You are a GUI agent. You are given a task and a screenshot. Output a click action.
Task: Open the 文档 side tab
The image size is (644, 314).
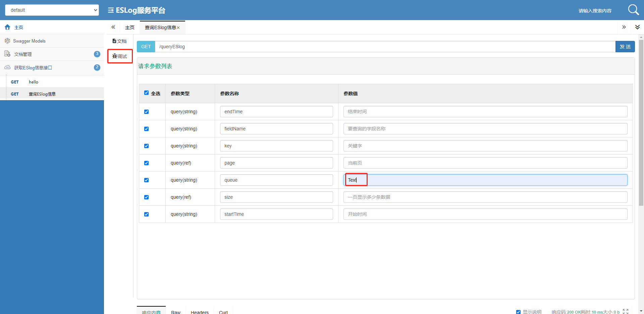pyautogui.click(x=120, y=41)
